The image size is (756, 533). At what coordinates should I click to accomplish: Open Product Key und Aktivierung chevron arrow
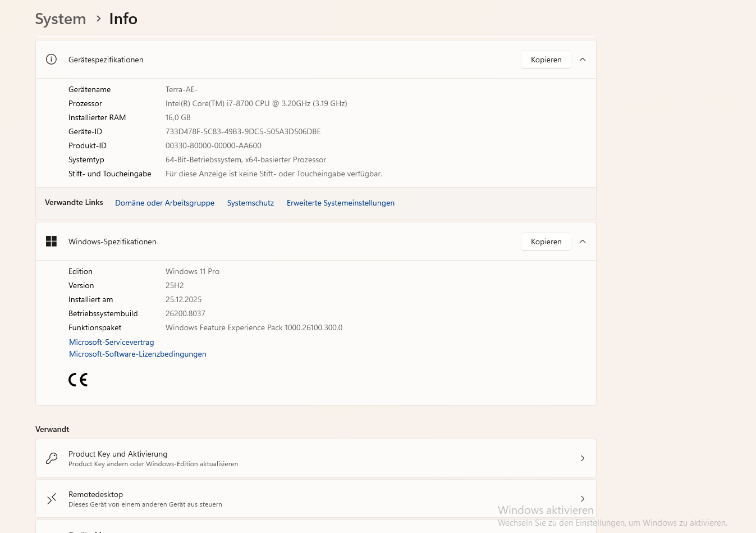click(x=583, y=458)
